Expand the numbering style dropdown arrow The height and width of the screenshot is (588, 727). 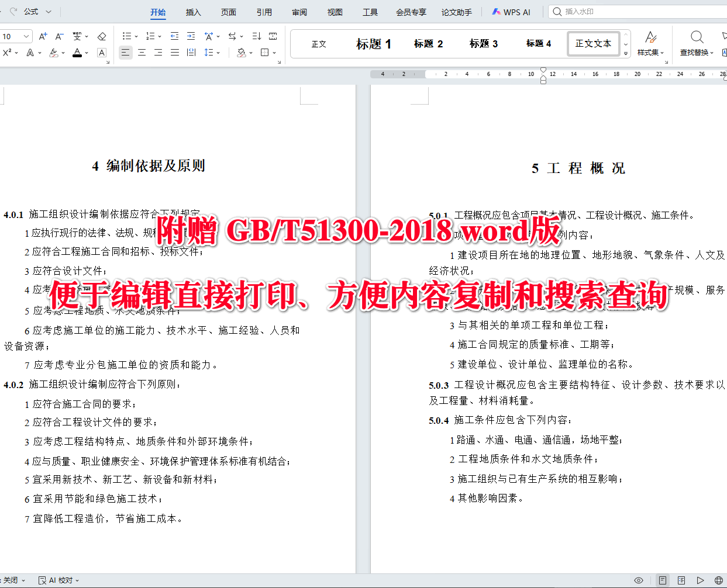pyautogui.click(x=160, y=37)
